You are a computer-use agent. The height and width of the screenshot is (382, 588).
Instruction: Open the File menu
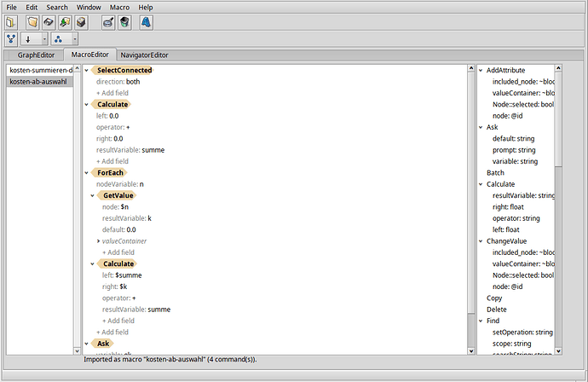click(12, 7)
